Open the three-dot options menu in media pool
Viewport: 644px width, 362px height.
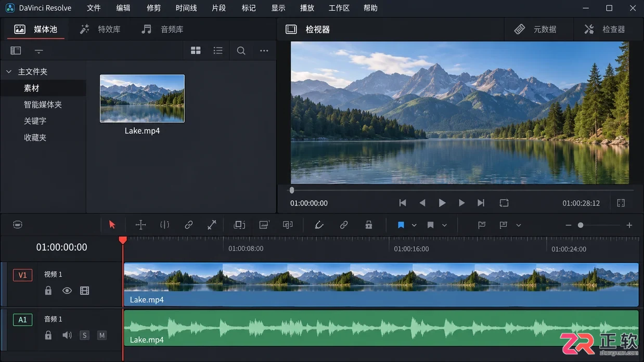point(264,50)
